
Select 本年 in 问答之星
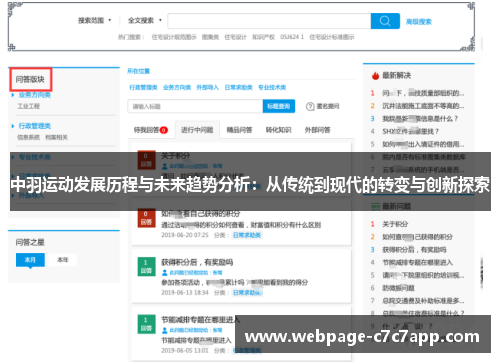click(63, 260)
